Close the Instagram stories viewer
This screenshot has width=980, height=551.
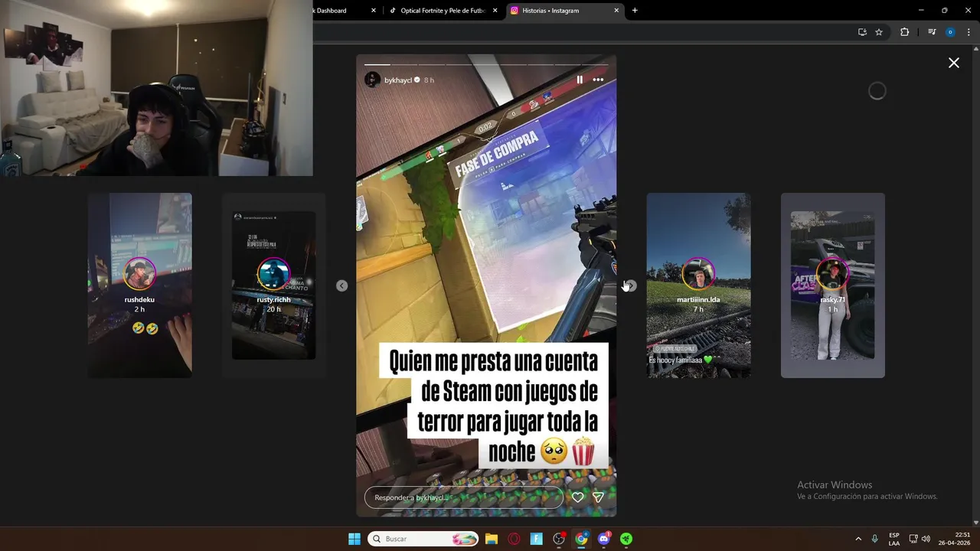(954, 63)
